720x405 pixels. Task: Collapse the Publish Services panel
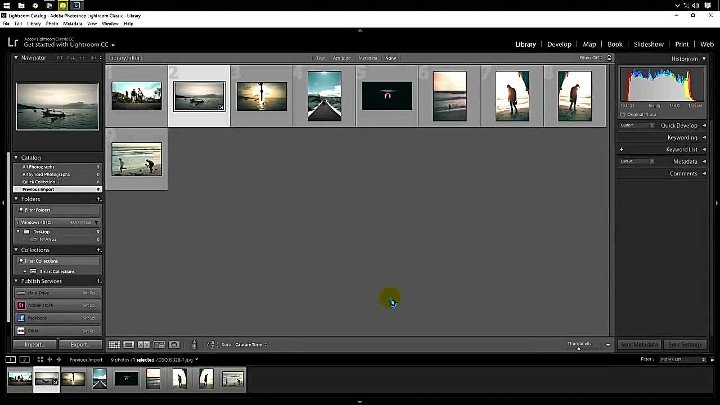[x=16, y=281]
